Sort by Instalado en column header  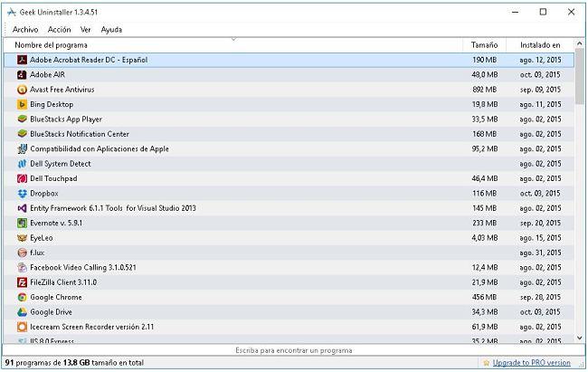(x=540, y=45)
